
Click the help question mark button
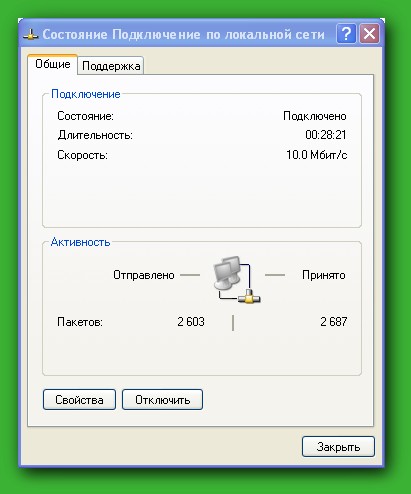[346, 34]
